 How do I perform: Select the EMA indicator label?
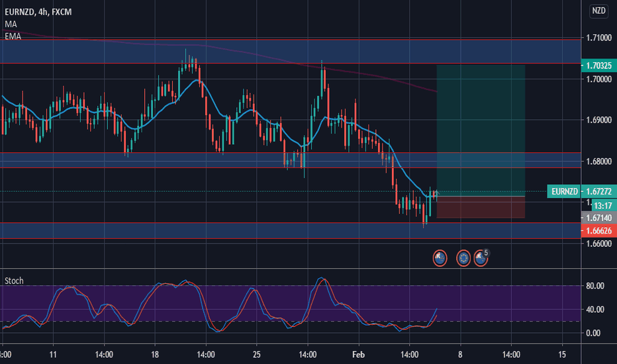click(13, 36)
